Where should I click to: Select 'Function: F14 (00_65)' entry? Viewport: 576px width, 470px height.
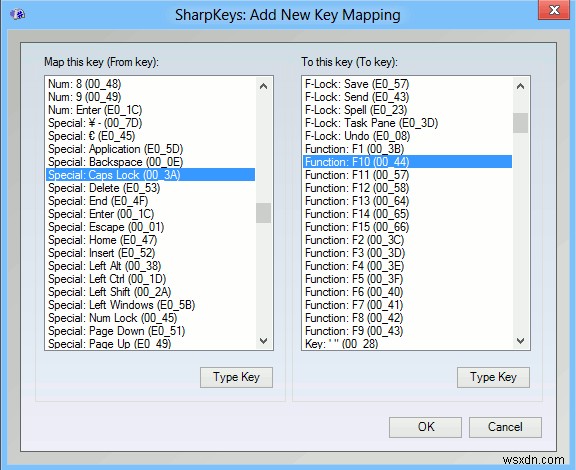tap(407, 214)
